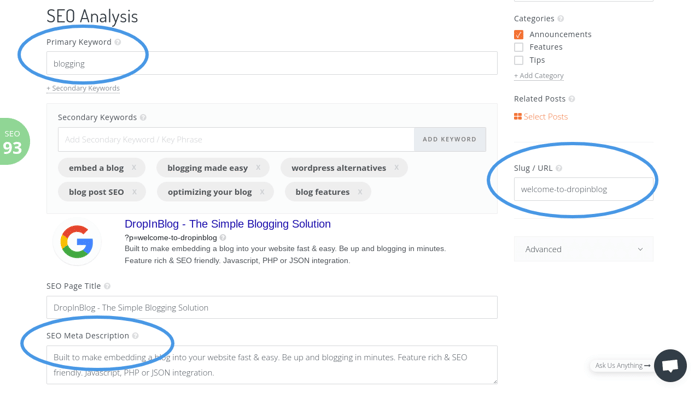Screen dimensions: 700x393
Task: Open help icon beside Categories
Action: pyautogui.click(x=561, y=19)
